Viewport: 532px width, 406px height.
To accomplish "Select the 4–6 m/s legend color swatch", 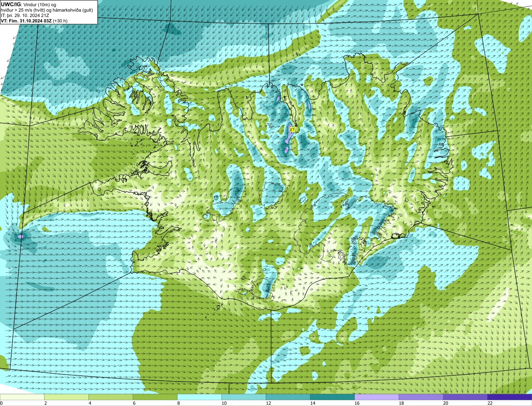I will [111, 397].
